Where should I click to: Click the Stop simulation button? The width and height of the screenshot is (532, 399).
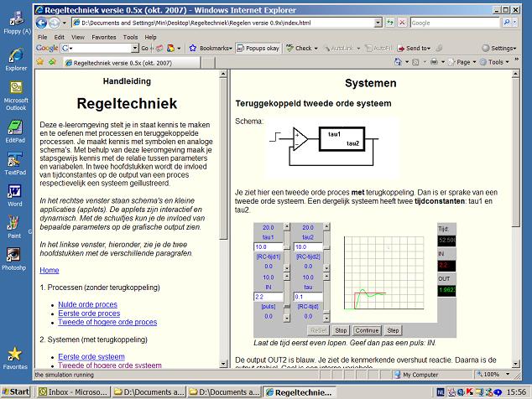point(341,330)
